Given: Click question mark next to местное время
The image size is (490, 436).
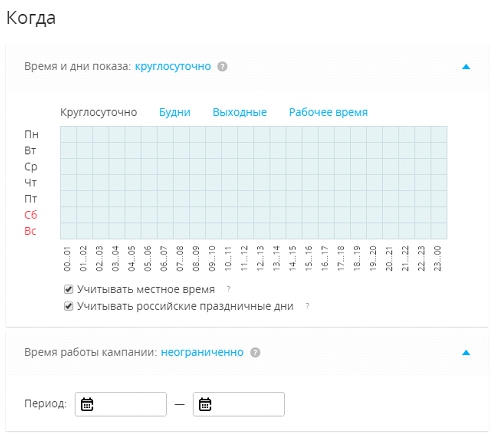Looking at the screenshot, I should pyautogui.click(x=228, y=289).
